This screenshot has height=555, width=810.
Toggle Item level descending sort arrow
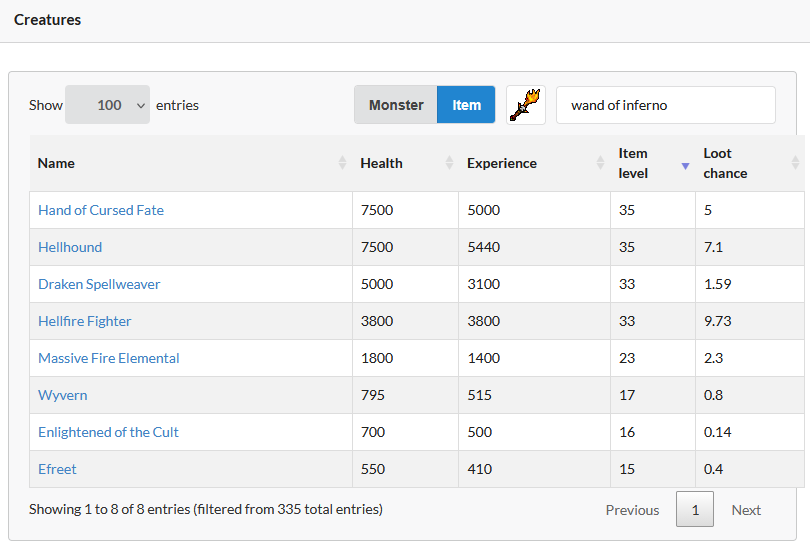pyautogui.click(x=686, y=166)
